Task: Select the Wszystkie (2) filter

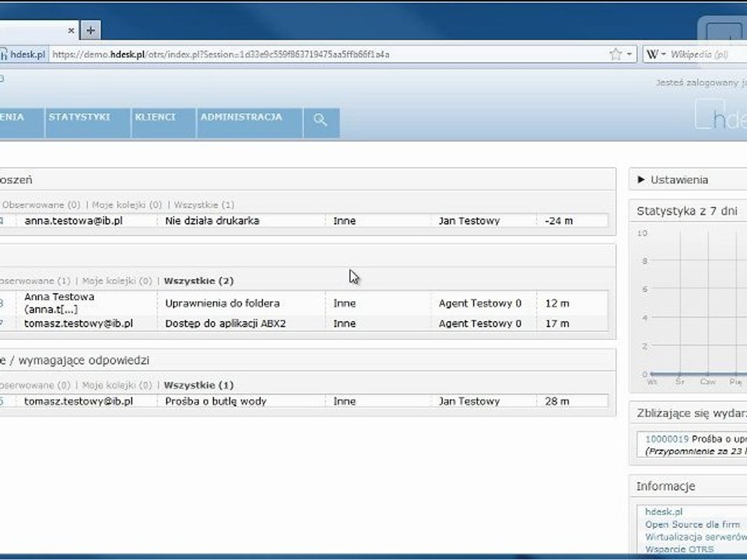Action: click(198, 281)
